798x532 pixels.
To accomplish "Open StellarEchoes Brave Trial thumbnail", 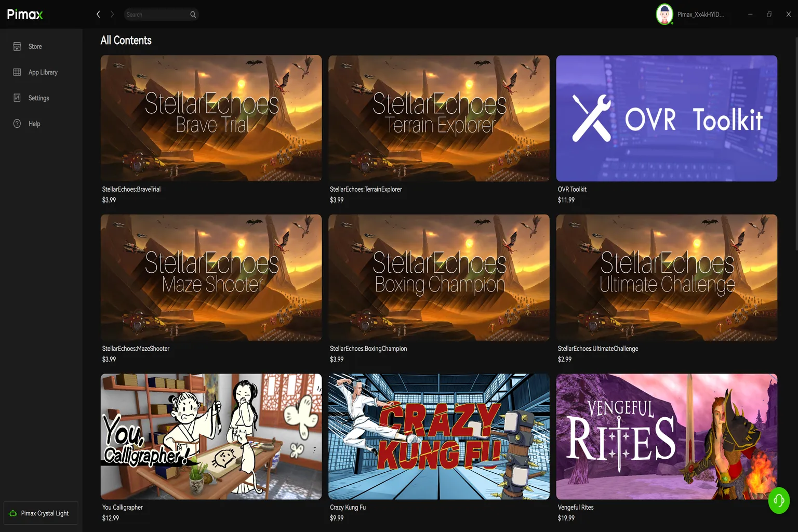I will point(211,118).
